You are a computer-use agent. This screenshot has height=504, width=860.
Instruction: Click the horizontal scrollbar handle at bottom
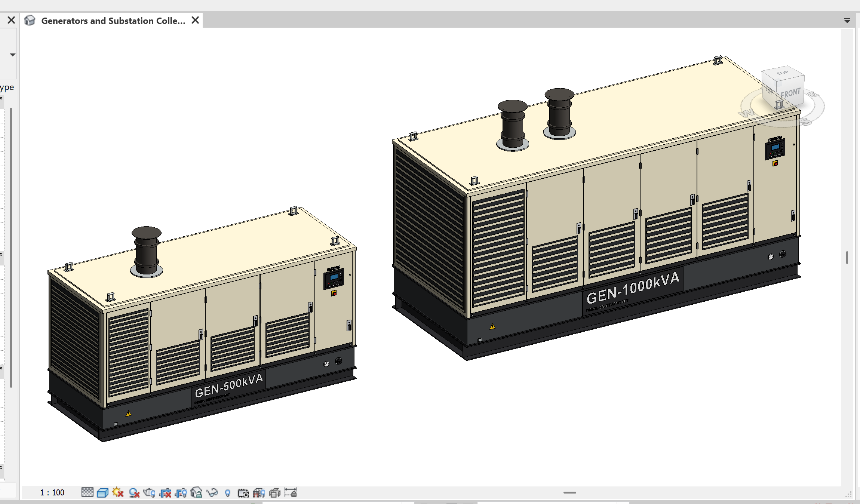[x=570, y=492]
